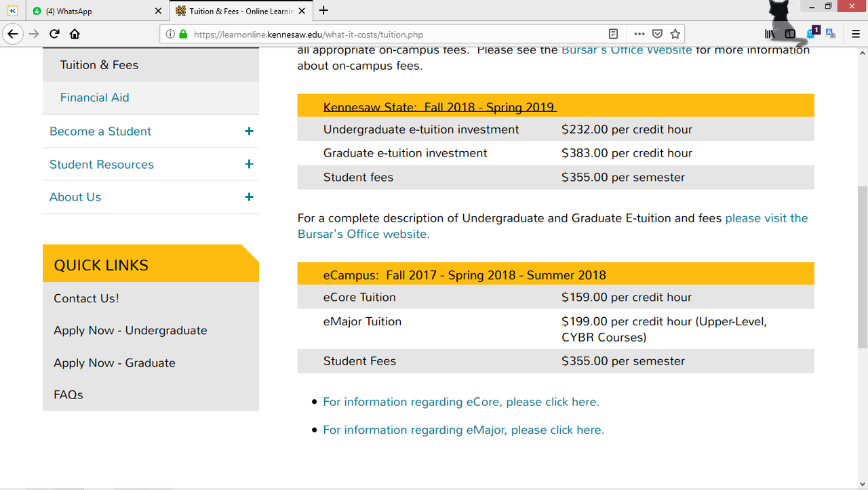Open About Us menu link
The image size is (868, 490).
(x=75, y=197)
